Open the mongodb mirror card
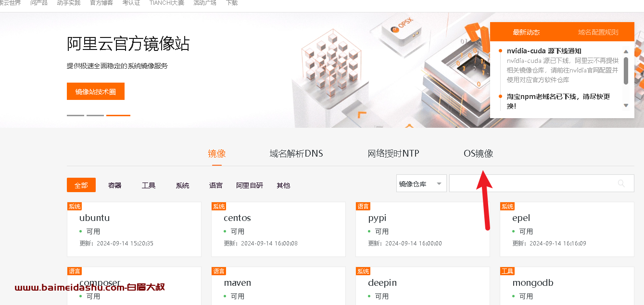 click(567, 286)
